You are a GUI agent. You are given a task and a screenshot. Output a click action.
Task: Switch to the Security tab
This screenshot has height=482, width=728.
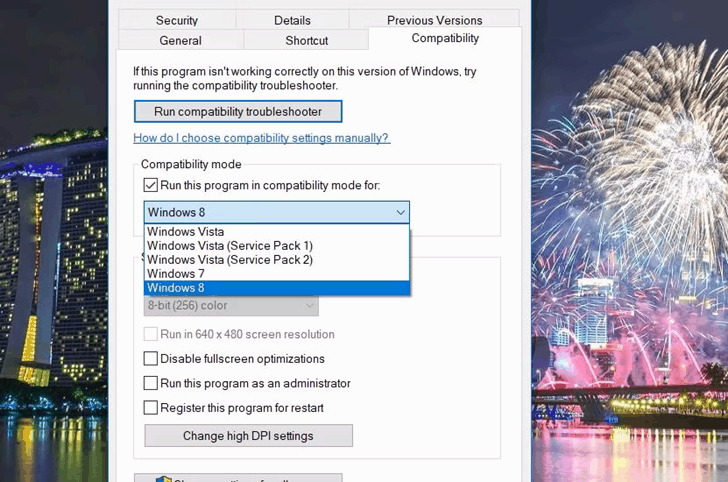(x=177, y=20)
